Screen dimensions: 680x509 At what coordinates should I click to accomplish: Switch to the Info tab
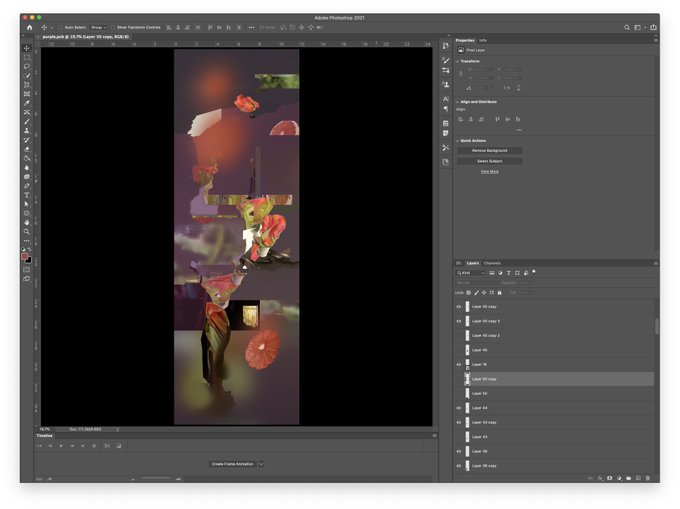[483, 40]
